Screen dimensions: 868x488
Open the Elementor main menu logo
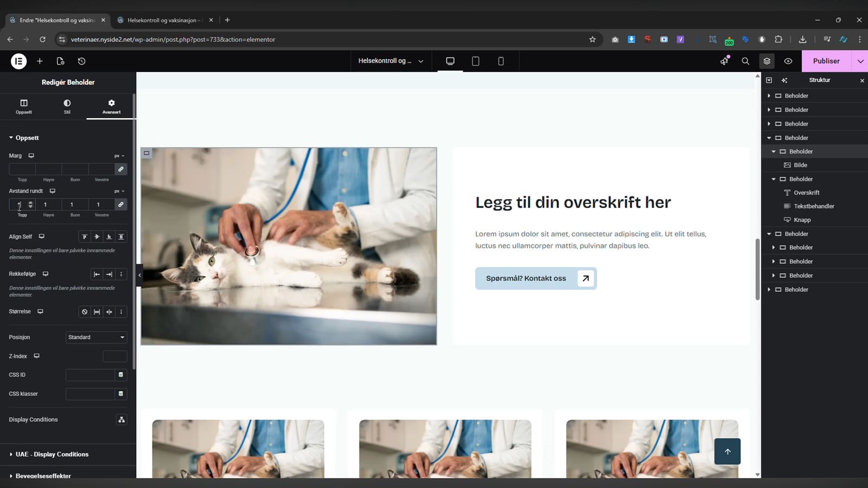(x=18, y=61)
